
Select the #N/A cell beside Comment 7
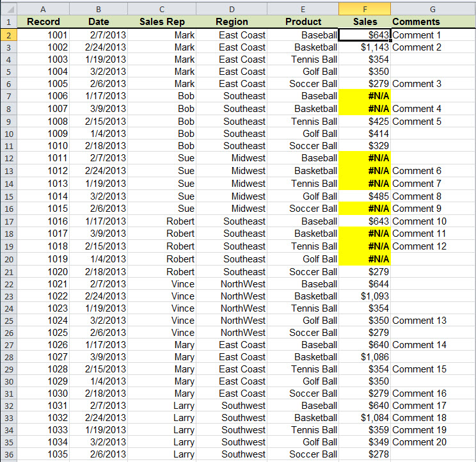[x=365, y=184]
